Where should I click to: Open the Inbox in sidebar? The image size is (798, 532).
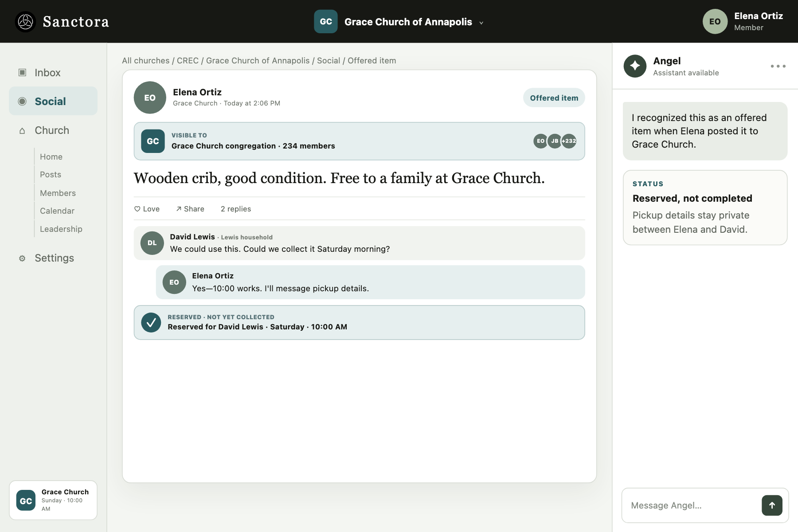[53, 73]
